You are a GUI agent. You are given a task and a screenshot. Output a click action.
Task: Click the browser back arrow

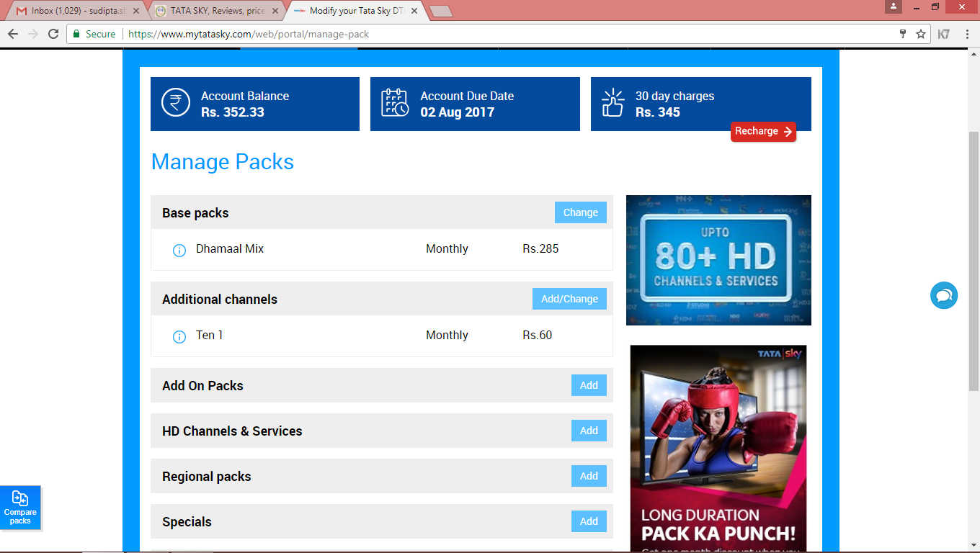13,34
